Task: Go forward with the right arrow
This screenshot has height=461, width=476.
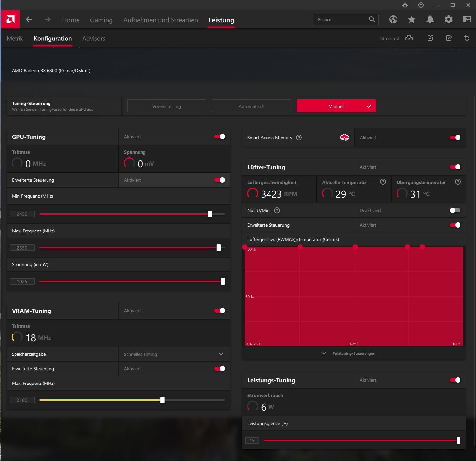Action: coord(48,19)
